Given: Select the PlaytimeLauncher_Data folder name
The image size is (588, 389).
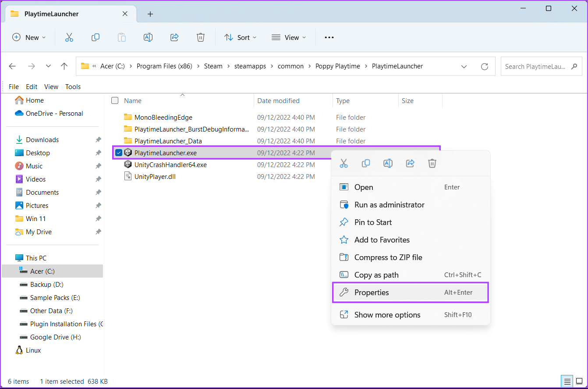Looking at the screenshot, I should (x=168, y=141).
